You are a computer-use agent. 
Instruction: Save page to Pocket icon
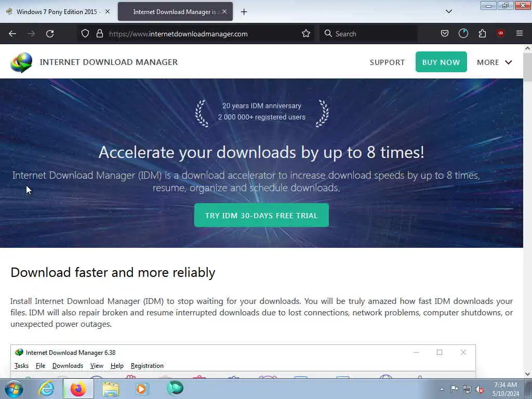tap(445, 34)
